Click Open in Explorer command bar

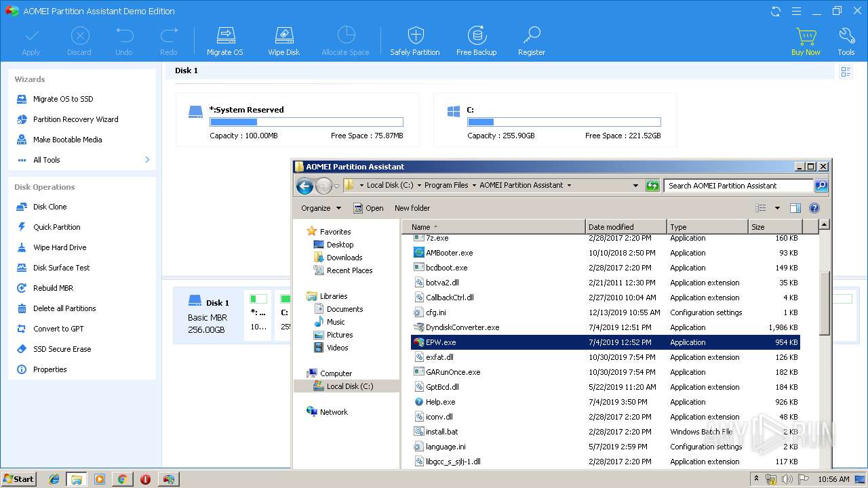point(368,208)
